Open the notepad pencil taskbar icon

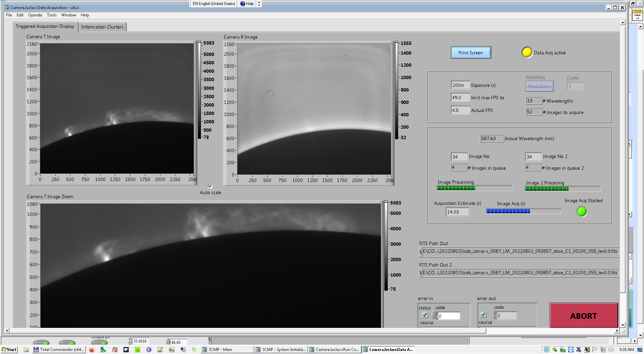pos(160,350)
